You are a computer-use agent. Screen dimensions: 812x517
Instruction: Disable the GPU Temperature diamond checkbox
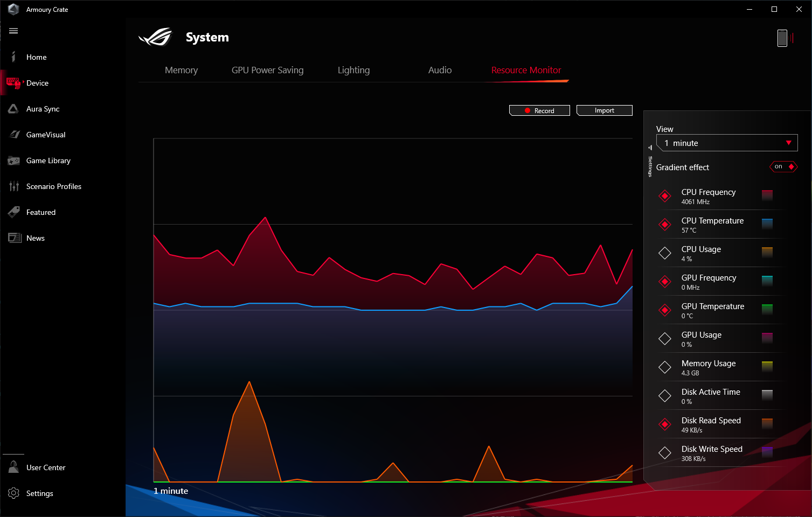[665, 310]
